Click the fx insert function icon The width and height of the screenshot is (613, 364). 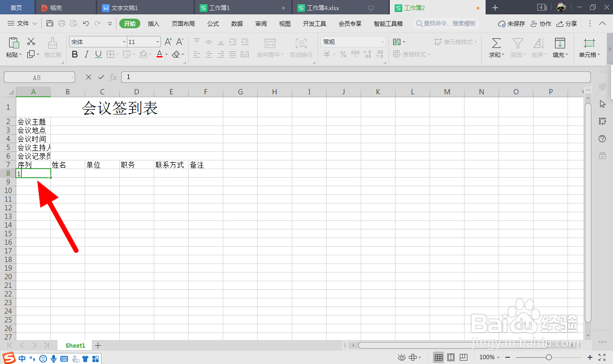tap(114, 77)
